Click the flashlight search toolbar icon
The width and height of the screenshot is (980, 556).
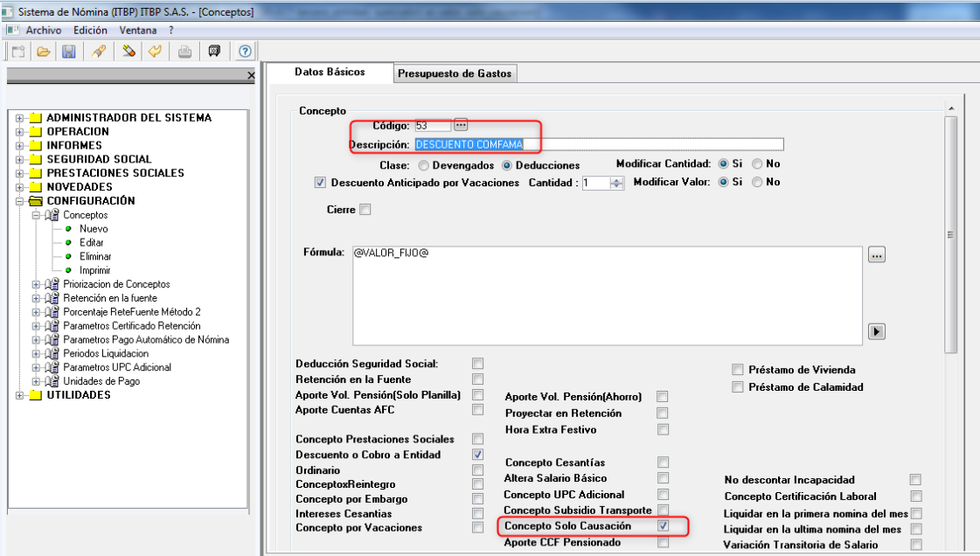click(98, 52)
